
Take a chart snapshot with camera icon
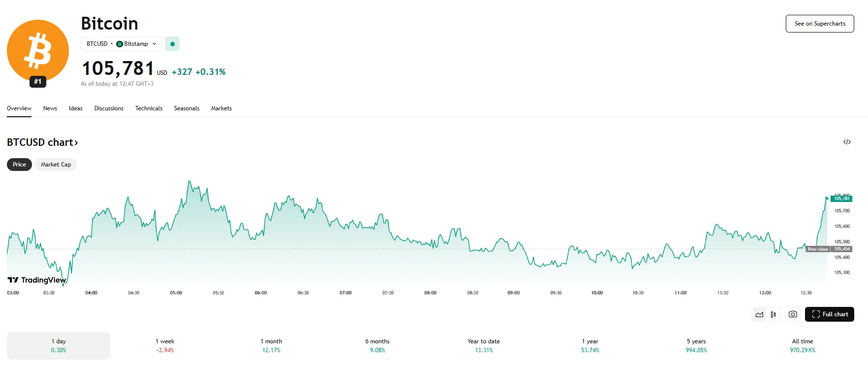click(793, 314)
